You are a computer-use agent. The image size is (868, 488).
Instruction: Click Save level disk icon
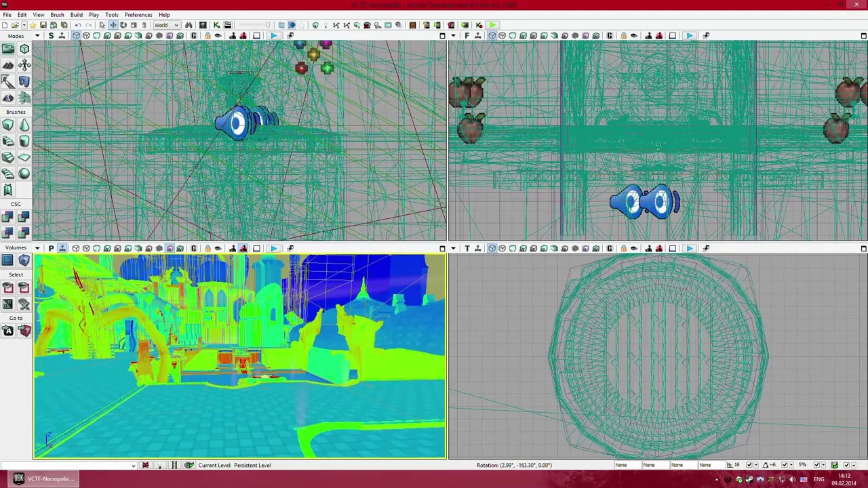tap(43, 25)
